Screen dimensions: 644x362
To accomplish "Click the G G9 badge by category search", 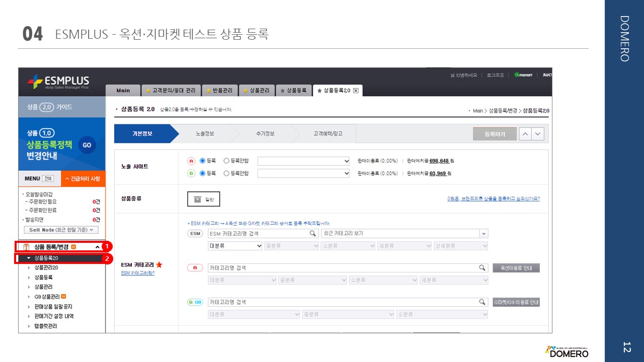I will tap(195, 302).
